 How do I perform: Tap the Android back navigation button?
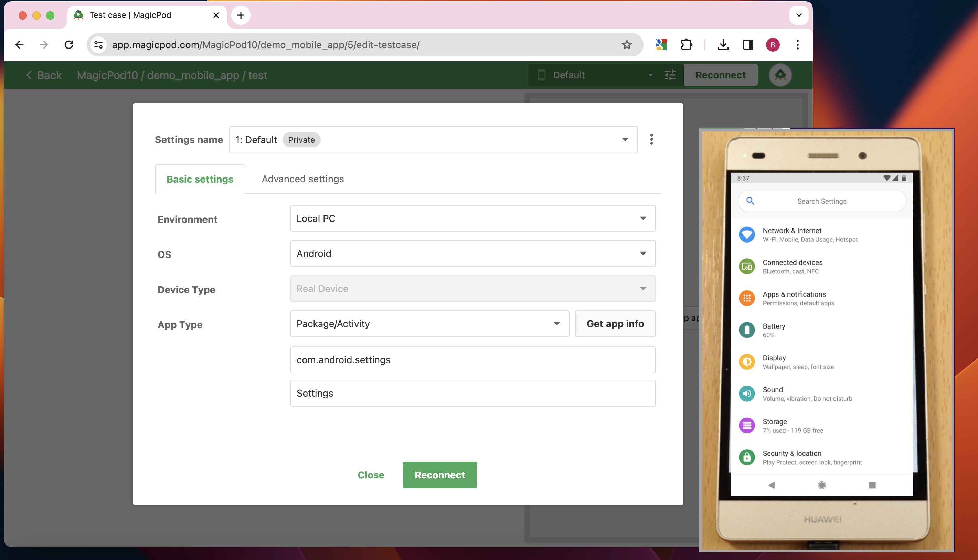[x=772, y=485]
